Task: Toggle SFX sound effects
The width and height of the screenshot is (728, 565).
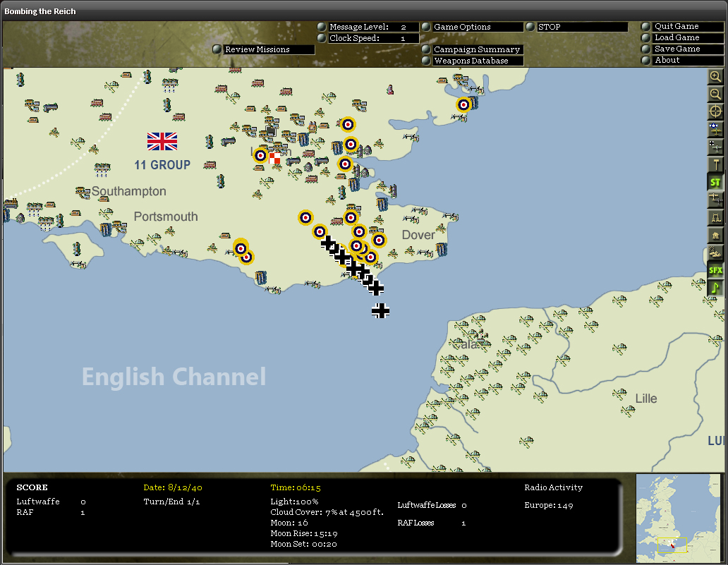Action: (x=715, y=270)
